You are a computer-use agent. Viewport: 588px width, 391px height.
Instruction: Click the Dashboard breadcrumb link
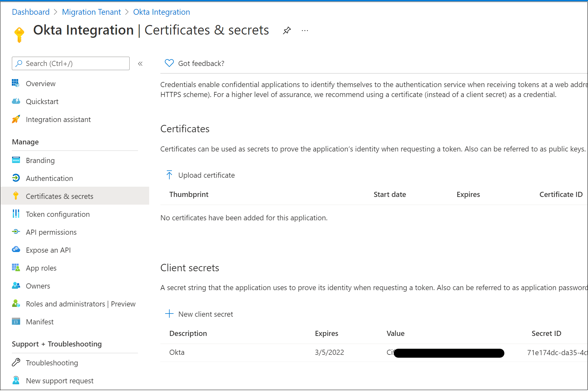[x=31, y=12]
